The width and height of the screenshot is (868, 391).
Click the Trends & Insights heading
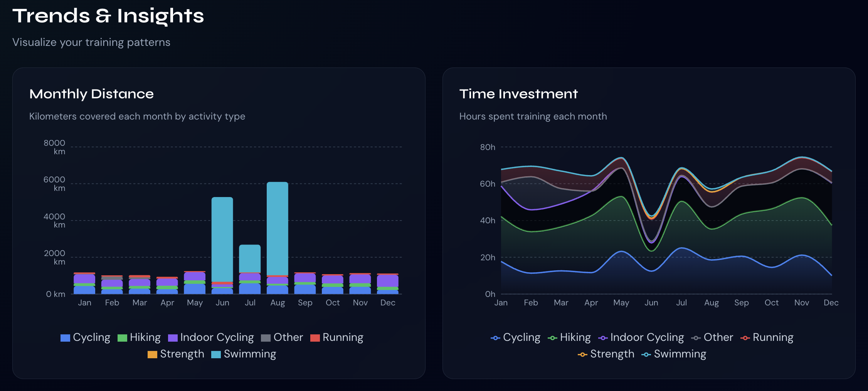(108, 16)
